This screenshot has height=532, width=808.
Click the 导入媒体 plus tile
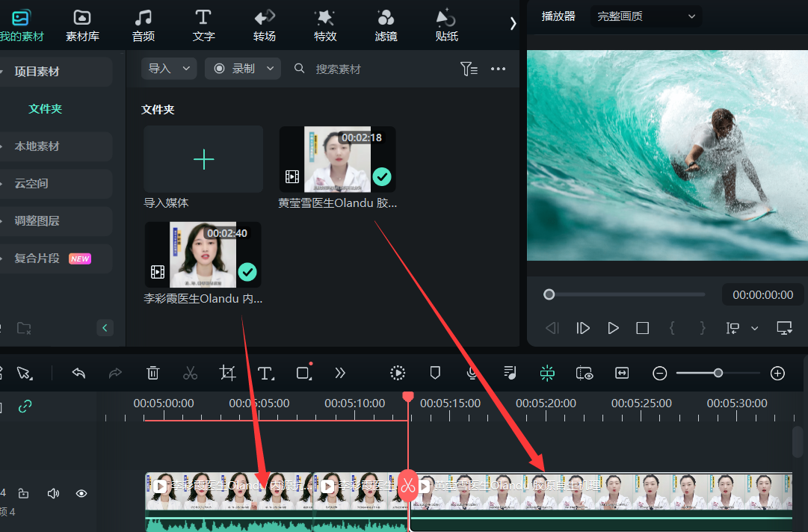pyautogui.click(x=203, y=159)
